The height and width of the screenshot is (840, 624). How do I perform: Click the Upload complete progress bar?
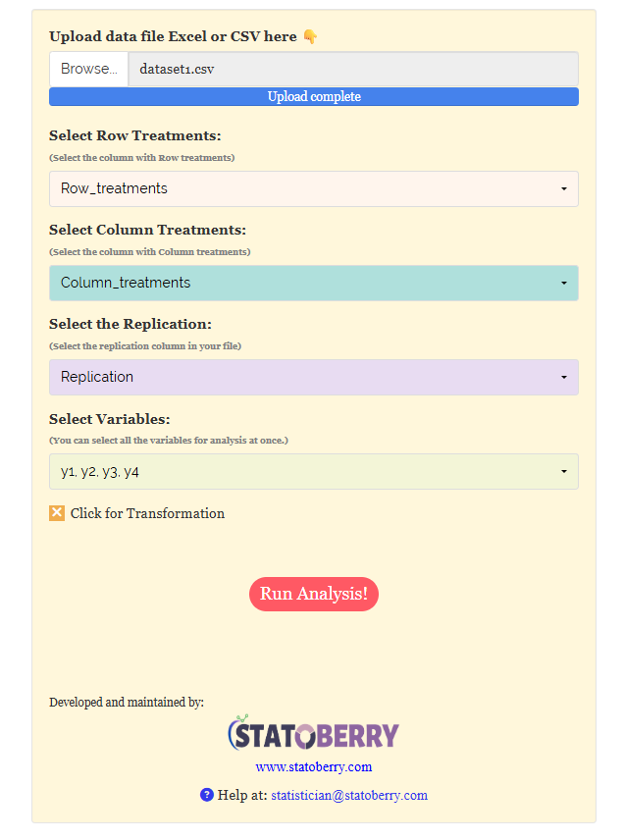point(314,97)
